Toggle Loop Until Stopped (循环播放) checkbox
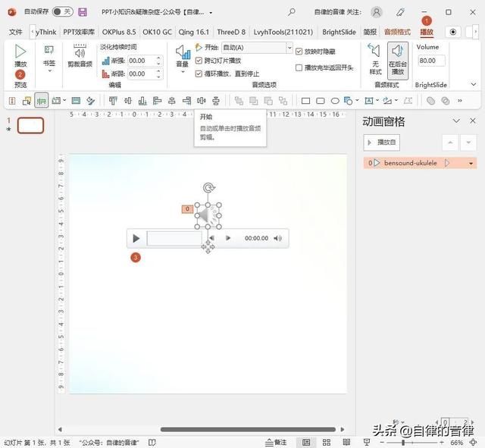 click(x=199, y=74)
